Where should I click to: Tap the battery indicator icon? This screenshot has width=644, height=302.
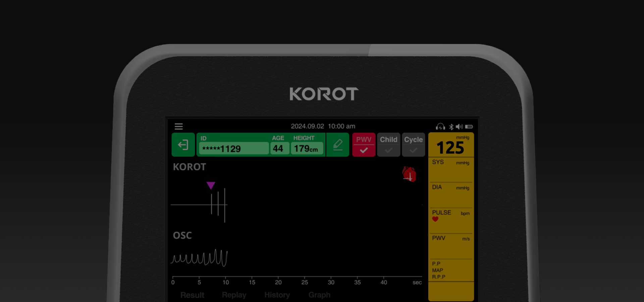(469, 127)
